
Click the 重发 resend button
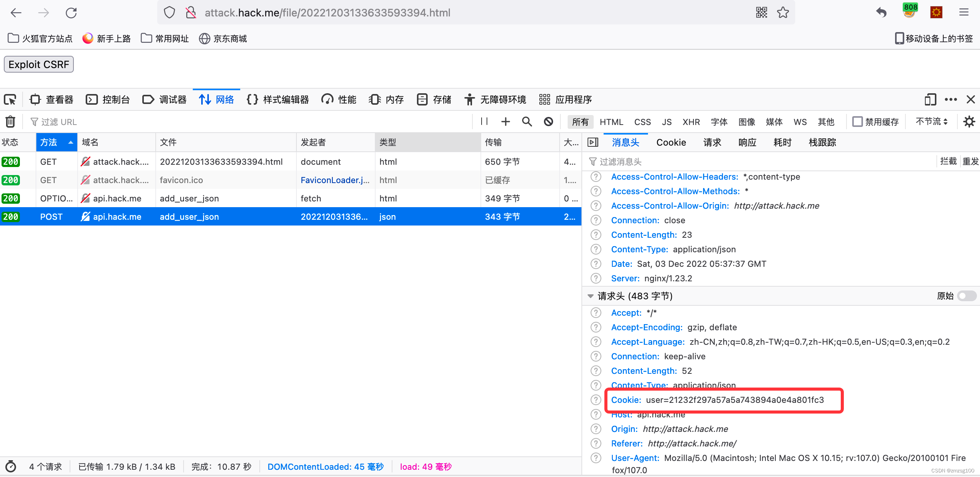click(970, 161)
